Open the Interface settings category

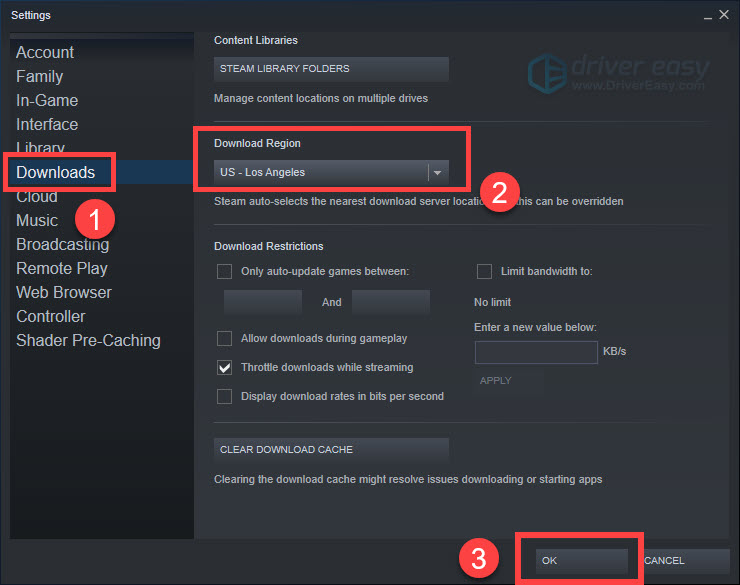pos(47,124)
